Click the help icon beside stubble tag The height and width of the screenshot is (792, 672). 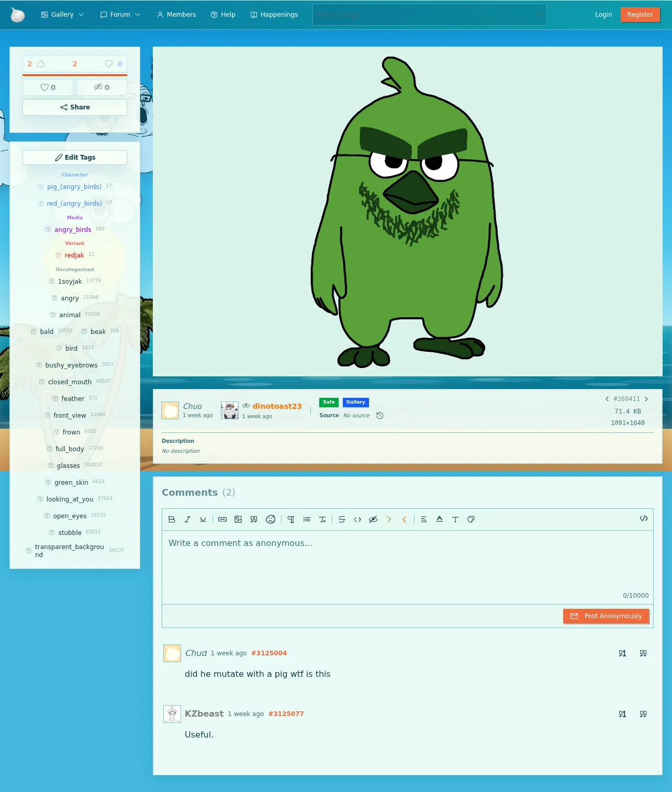tap(52, 532)
